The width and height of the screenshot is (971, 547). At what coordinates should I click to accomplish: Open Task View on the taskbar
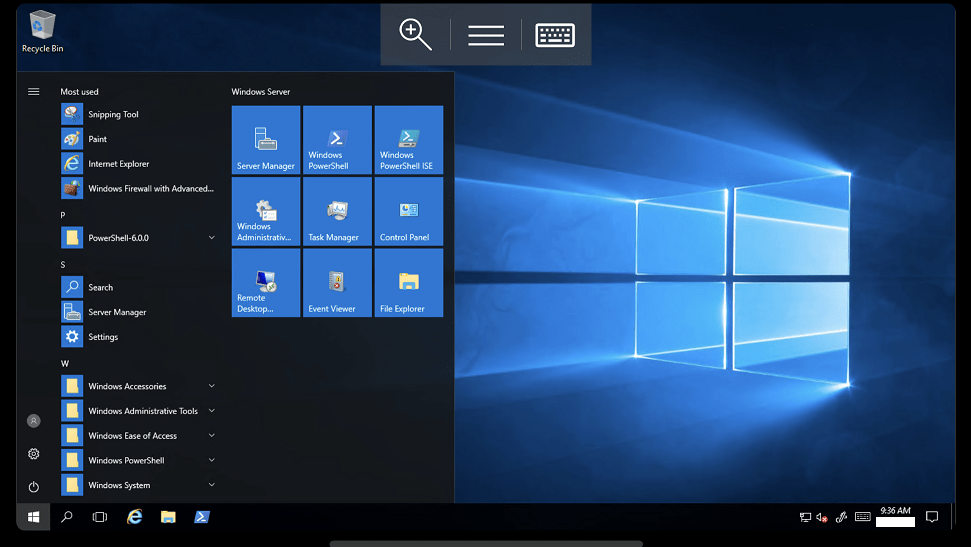[x=100, y=517]
